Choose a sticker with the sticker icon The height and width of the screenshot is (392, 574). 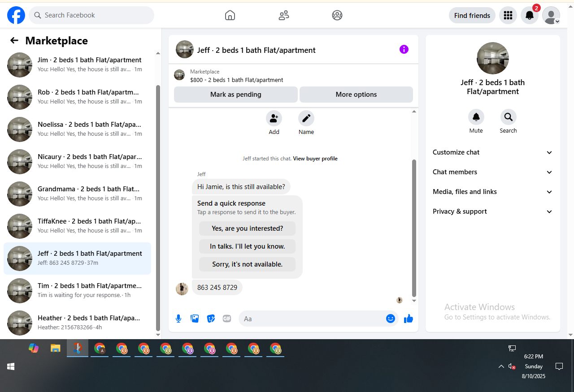point(211,319)
